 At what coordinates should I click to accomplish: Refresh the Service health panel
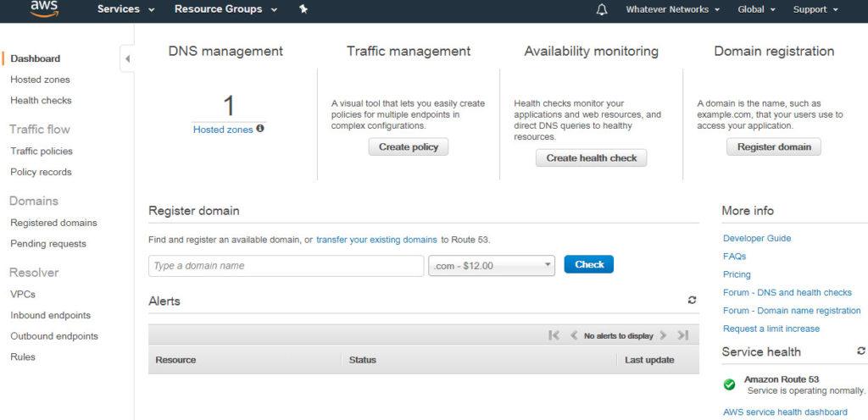pyautogui.click(x=861, y=351)
